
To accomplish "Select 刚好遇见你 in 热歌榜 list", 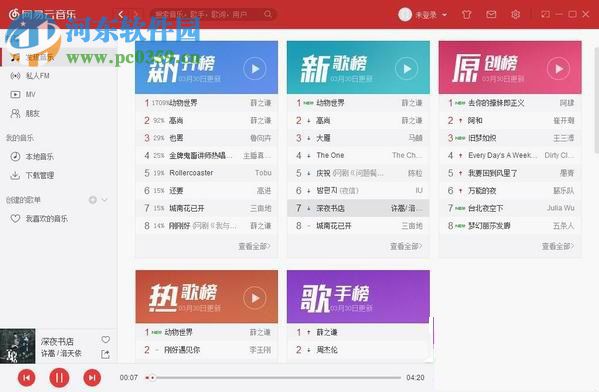I will (x=207, y=350).
